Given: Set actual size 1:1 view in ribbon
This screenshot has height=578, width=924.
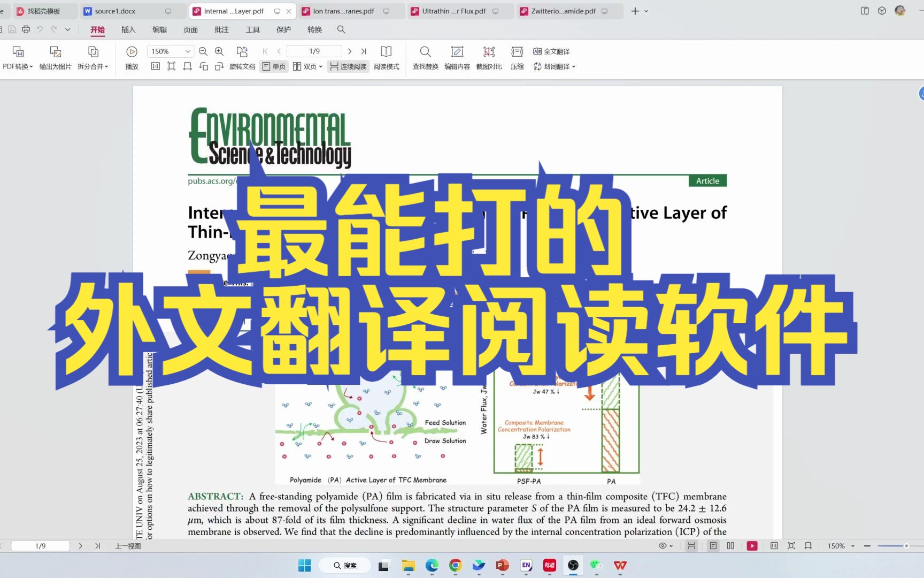Looking at the screenshot, I should pyautogui.click(x=155, y=66).
